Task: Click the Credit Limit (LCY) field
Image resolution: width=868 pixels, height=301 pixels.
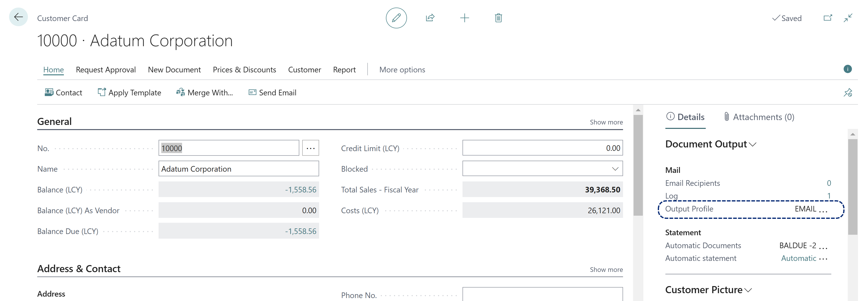Action: pyautogui.click(x=543, y=148)
